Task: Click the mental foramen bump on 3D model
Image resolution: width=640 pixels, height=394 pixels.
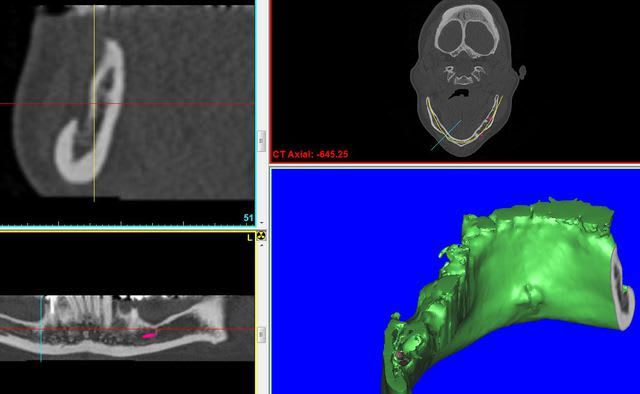Action: [x=530, y=295]
